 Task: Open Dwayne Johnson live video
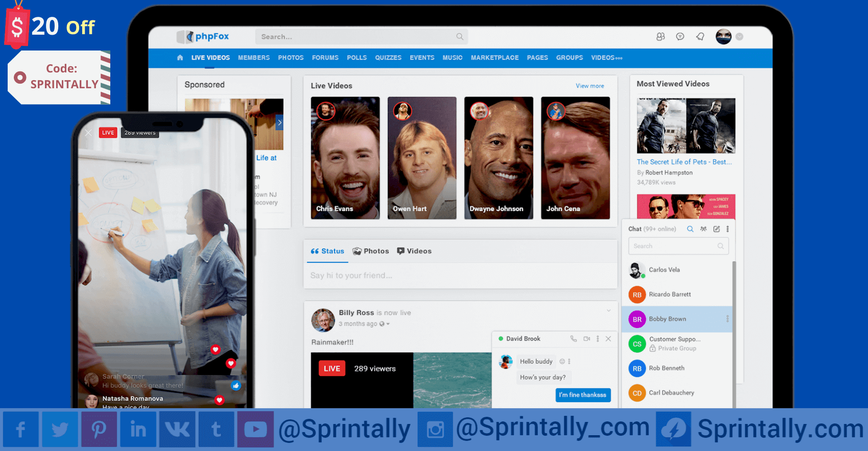(x=498, y=158)
